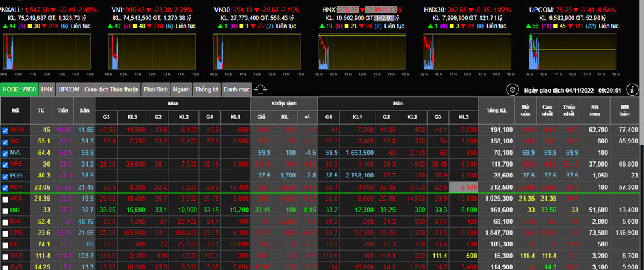The image size is (644, 270).
Task: Enable the BID stock checkbox
Action: click(x=6, y=210)
